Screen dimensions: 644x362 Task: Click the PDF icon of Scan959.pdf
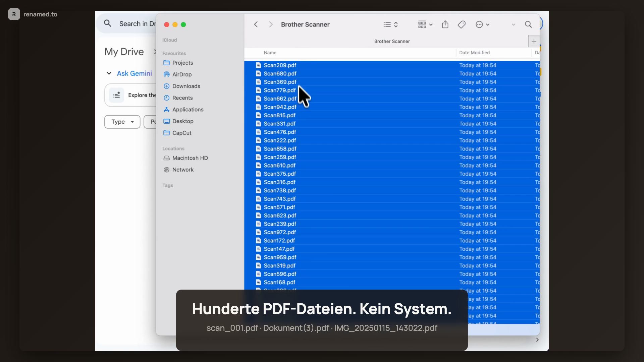pos(258,257)
